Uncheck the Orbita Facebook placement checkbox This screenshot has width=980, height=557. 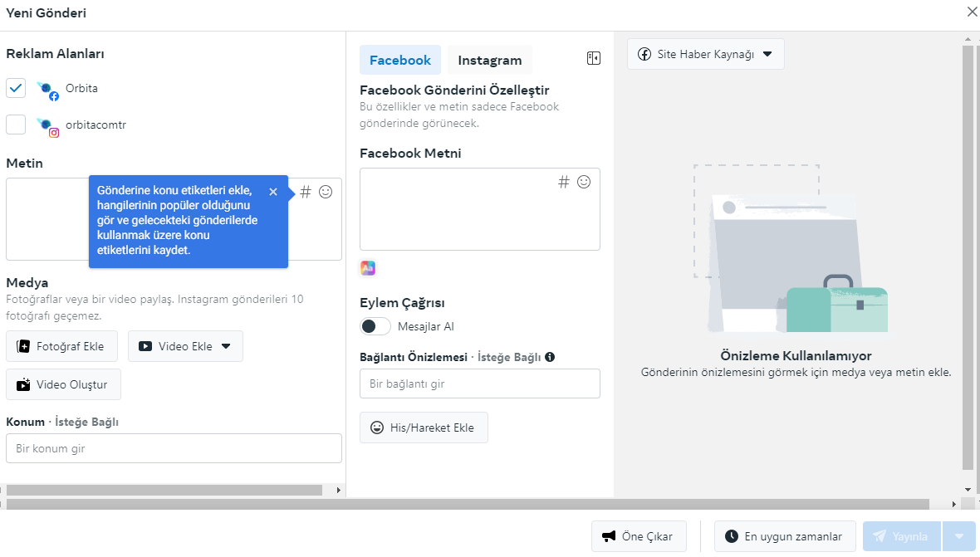pos(16,88)
